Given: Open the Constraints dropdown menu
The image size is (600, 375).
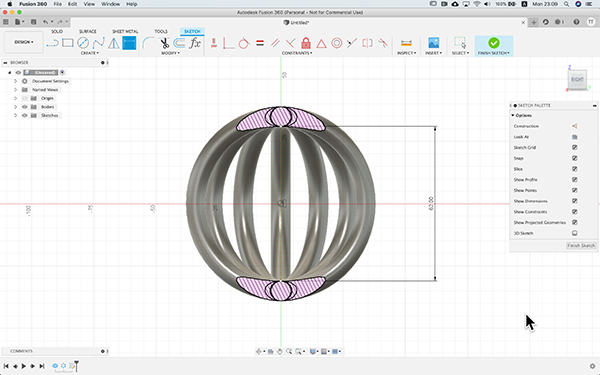Looking at the screenshot, I should (x=297, y=53).
